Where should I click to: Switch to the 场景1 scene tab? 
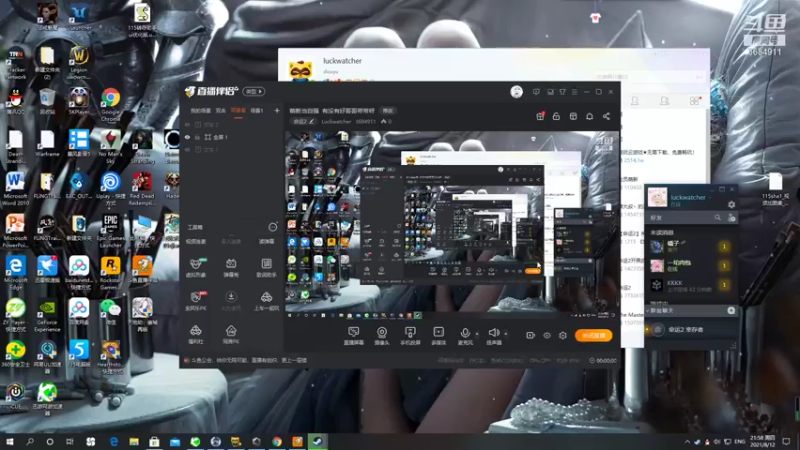257,111
